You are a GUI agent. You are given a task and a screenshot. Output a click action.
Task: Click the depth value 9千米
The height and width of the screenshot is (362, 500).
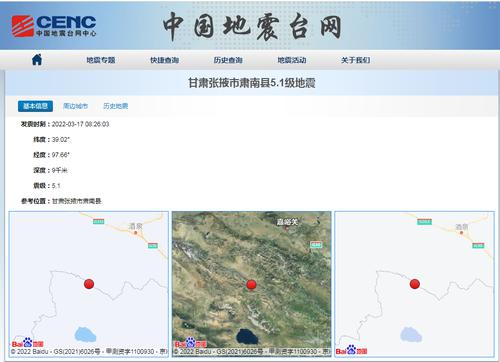coord(59,170)
